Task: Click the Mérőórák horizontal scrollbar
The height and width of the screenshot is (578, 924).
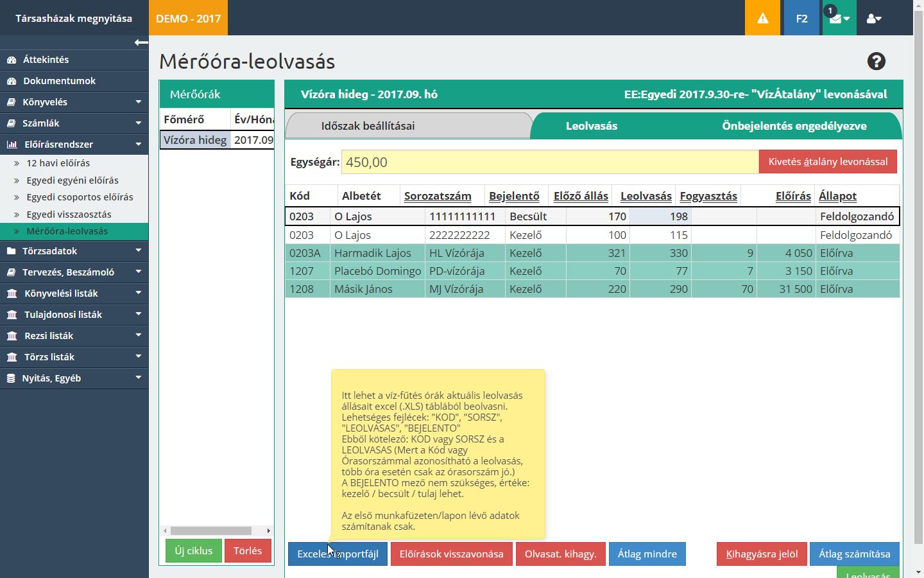Action: point(211,530)
